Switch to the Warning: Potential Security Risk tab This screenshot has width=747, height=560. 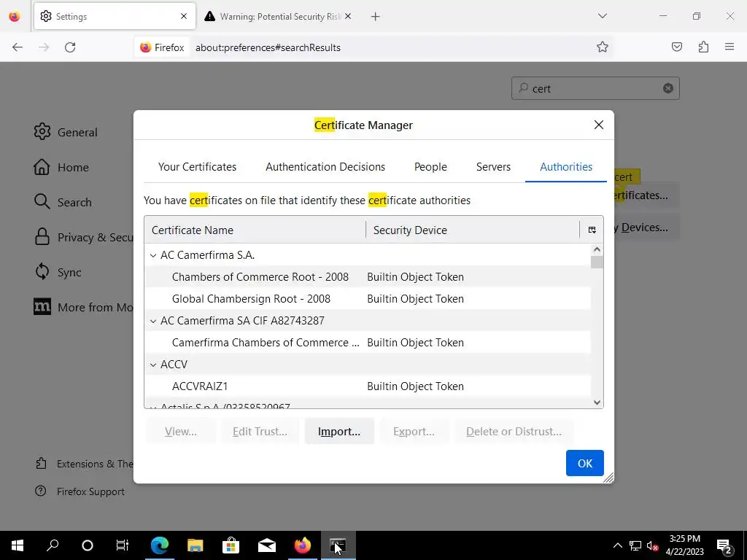[278, 16]
